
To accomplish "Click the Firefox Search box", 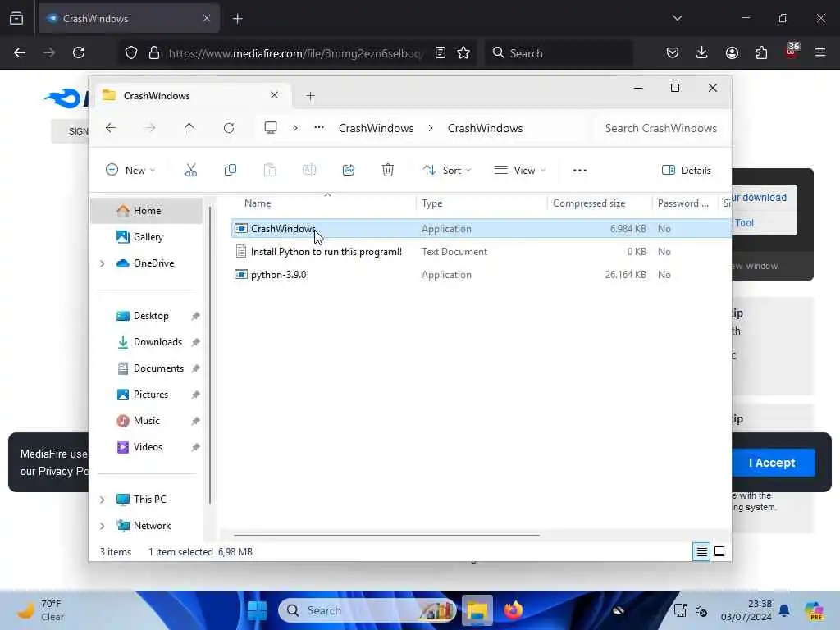I will coord(559,53).
